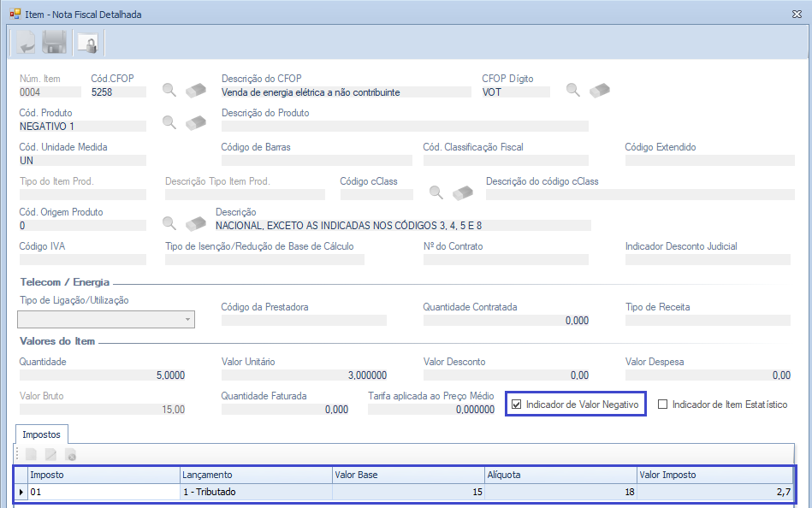Viewport: 812px width, 508px height.
Task: Uncheck Indicador de Valor Negativo
Action: tap(516, 405)
